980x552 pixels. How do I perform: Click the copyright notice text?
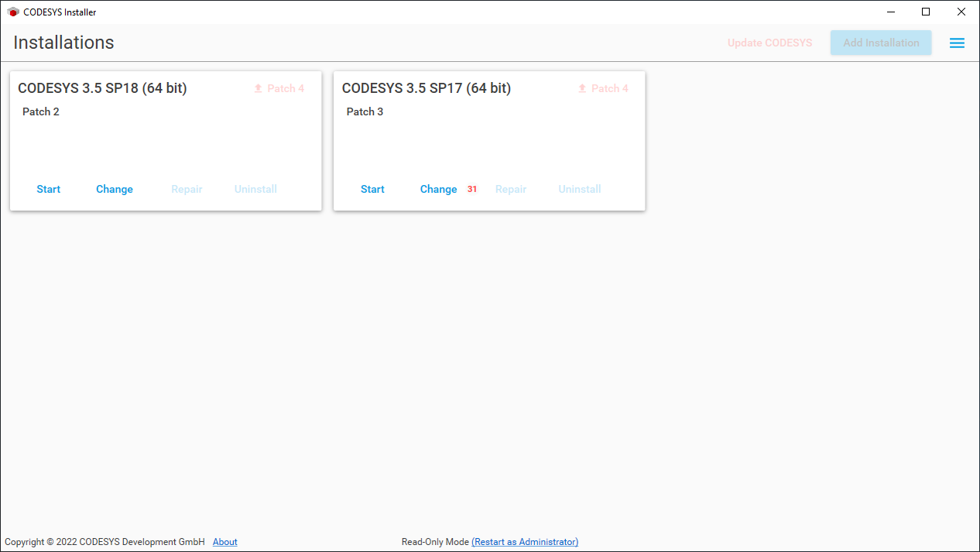[105, 542]
